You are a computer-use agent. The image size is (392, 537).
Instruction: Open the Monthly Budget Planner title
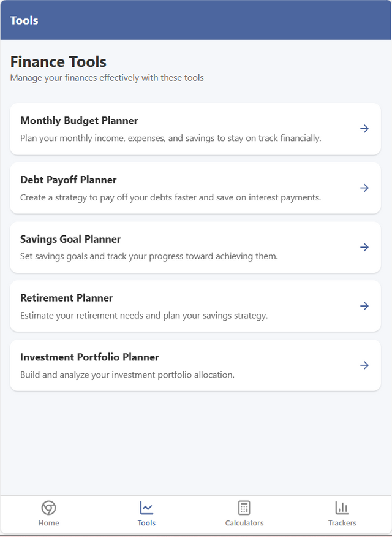point(79,121)
